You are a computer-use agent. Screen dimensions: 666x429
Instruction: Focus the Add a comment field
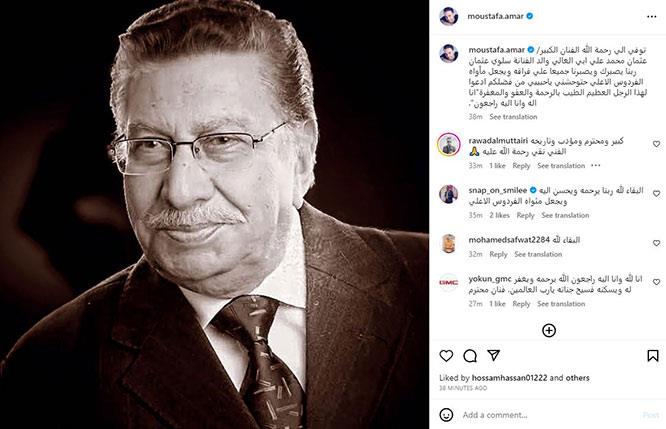(549, 415)
